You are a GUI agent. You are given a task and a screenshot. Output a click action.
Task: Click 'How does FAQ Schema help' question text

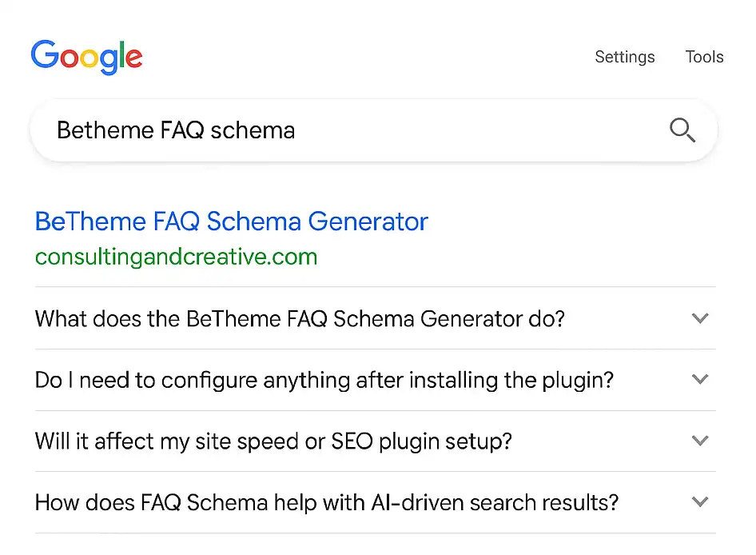(327, 502)
